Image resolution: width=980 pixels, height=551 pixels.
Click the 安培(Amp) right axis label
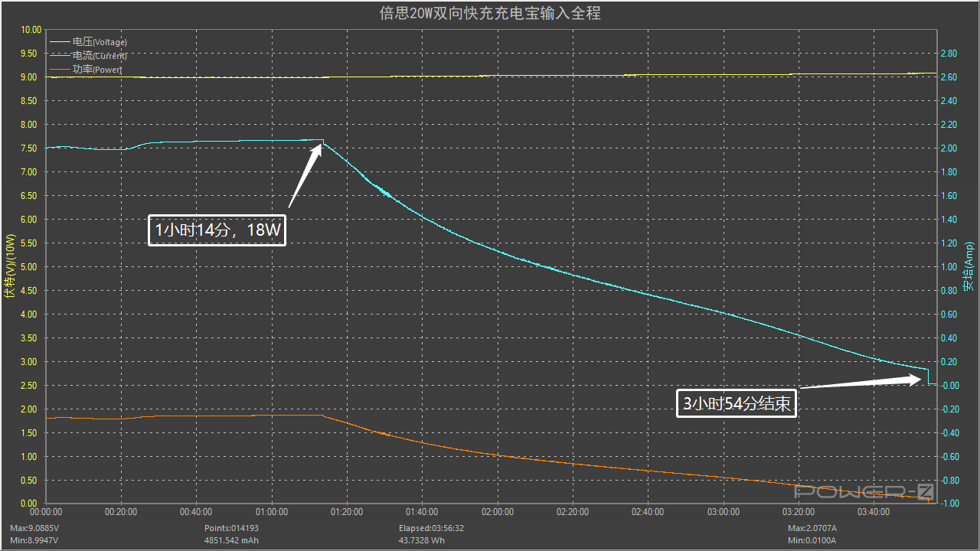tap(968, 267)
